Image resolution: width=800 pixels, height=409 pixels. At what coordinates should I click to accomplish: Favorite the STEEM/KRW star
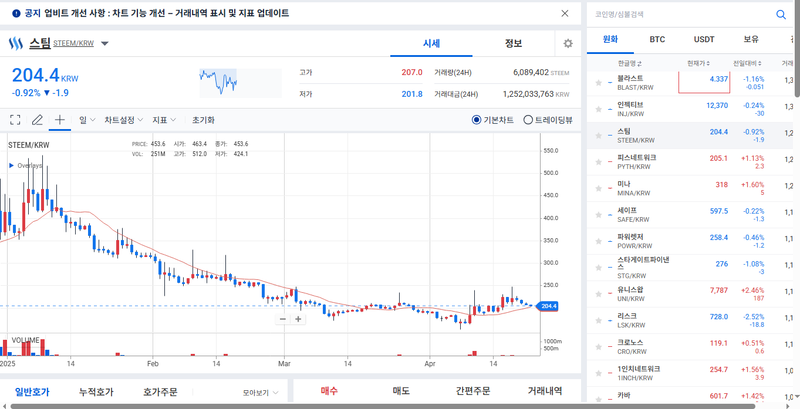(599, 136)
